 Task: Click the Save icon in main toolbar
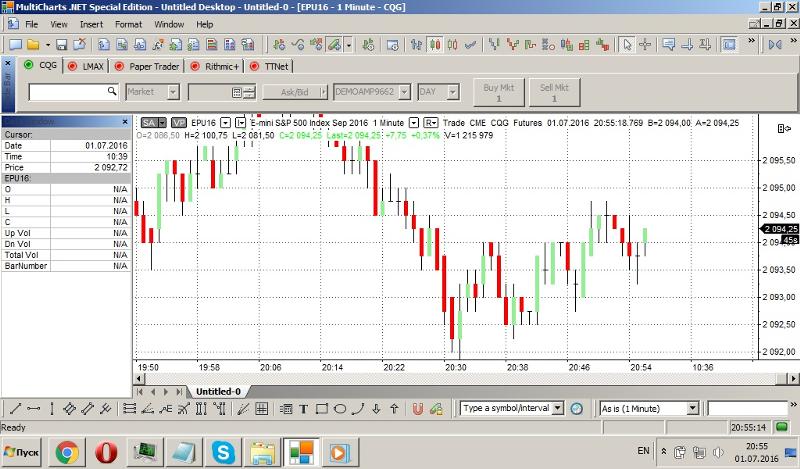tap(61, 45)
